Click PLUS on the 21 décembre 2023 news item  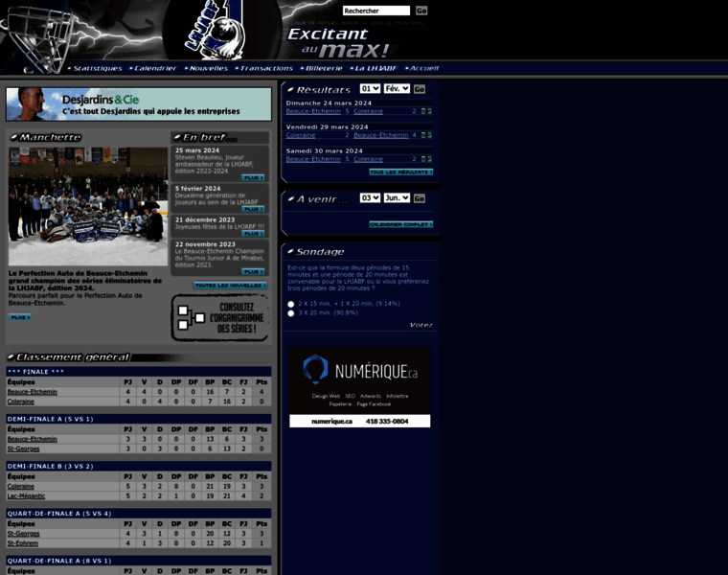coord(253,233)
